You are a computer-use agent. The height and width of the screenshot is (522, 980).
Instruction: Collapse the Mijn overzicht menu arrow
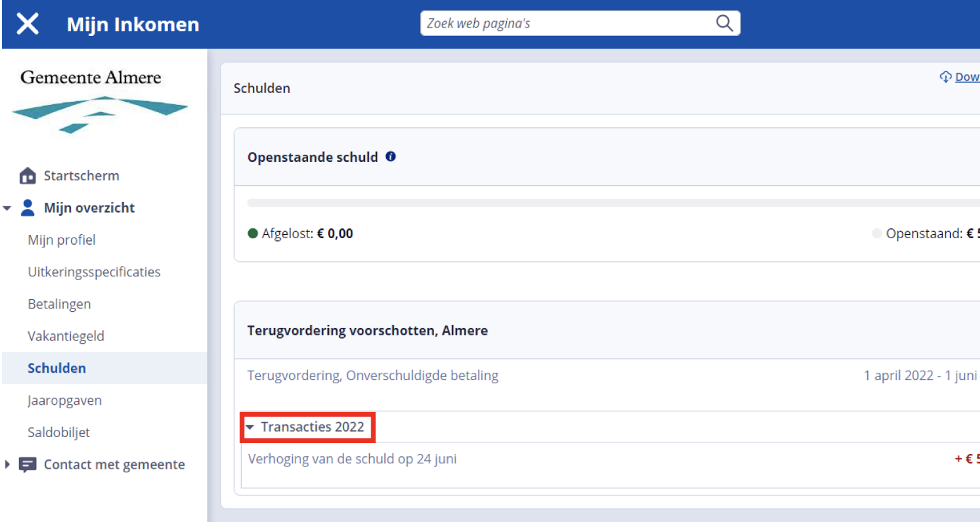point(7,208)
